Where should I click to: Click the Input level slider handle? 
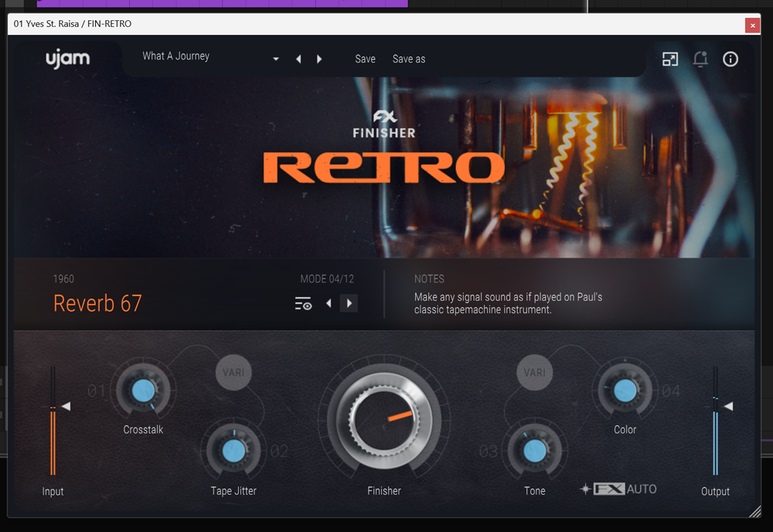[x=66, y=406]
